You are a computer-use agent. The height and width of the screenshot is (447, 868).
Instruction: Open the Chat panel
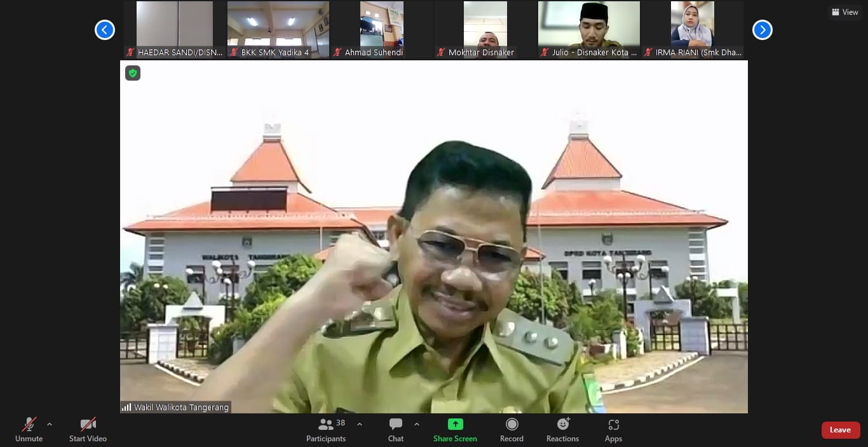pos(396,429)
